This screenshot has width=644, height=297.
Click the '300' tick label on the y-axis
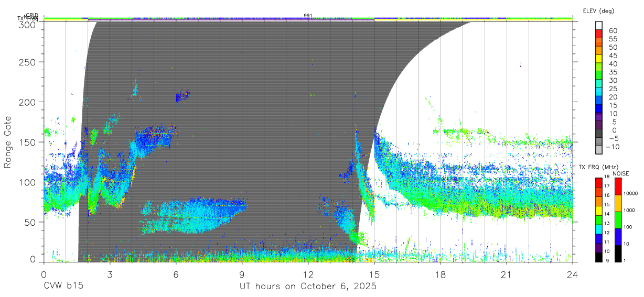click(28, 25)
